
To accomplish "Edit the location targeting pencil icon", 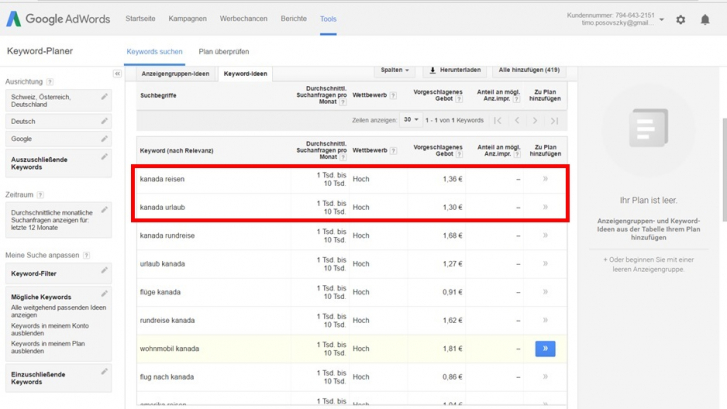I will pos(104,96).
